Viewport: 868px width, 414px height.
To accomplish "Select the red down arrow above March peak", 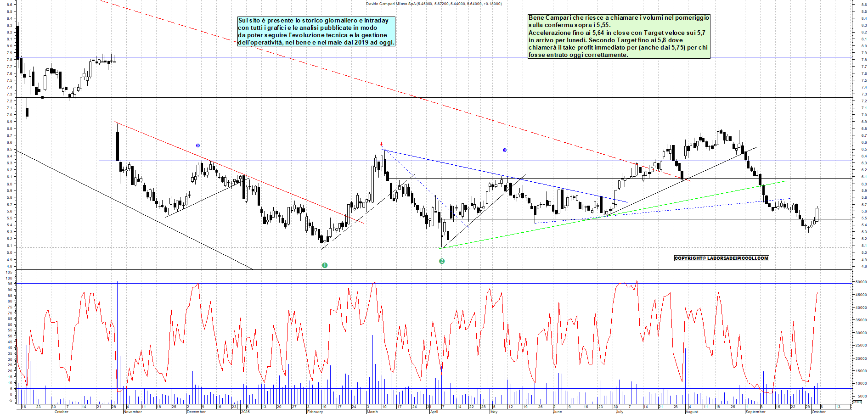I will pos(381,145).
